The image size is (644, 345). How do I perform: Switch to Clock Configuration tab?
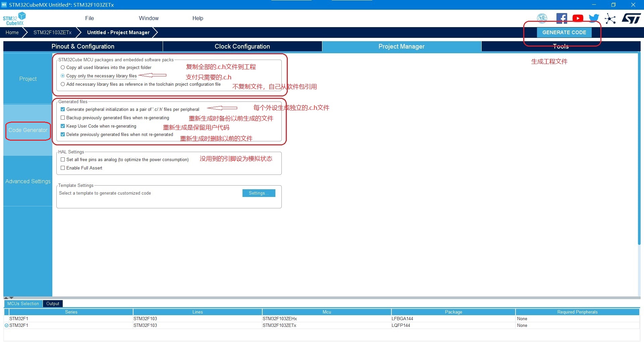tap(242, 46)
